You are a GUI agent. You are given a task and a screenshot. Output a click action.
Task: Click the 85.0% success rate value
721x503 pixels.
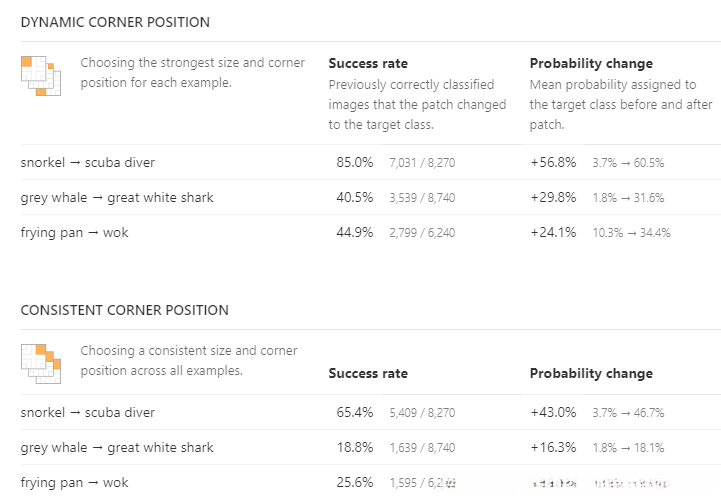point(355,162)
